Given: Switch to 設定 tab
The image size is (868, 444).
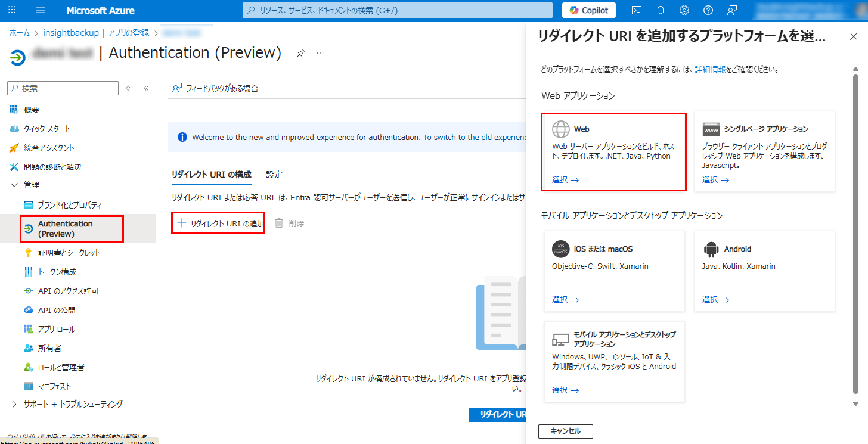Looking at the screenshot, I should (274, 175).
